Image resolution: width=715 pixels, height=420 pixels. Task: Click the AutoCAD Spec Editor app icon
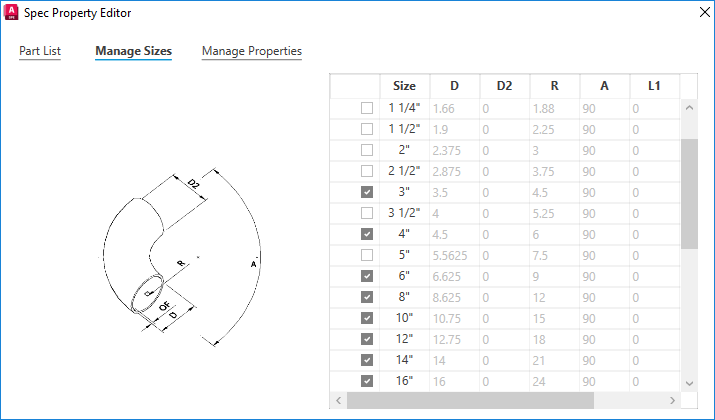[11, 12]
